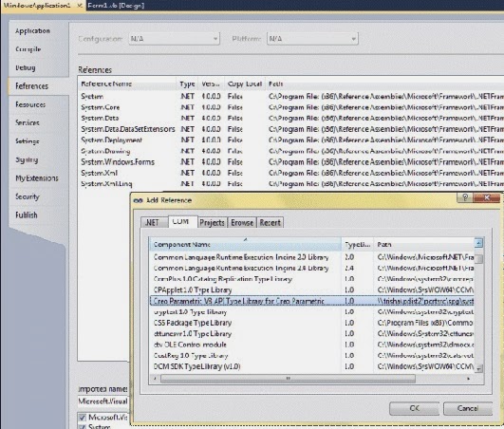Switch to the Form1.vb [Design] document tab
This screenshot has height=429, width=504.
116,6
